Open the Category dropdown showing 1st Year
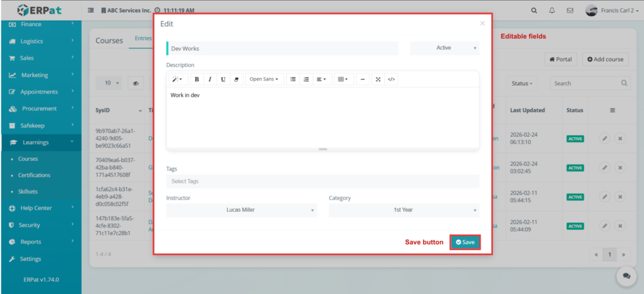Screen dimensions: 644x294 pos(404,210)
